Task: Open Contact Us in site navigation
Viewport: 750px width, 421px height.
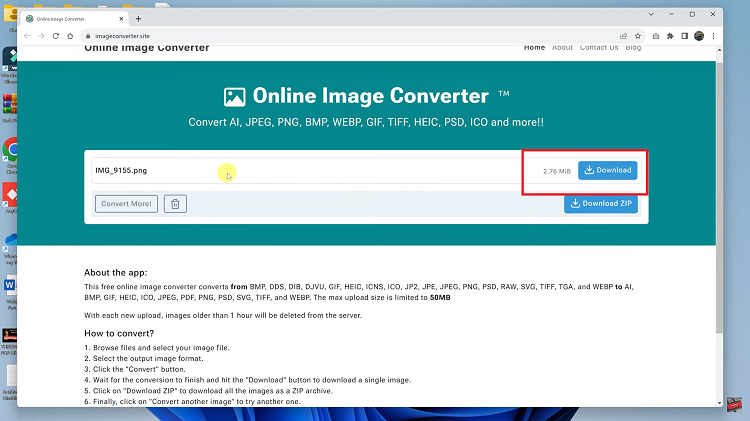Action: coord(599,48)
